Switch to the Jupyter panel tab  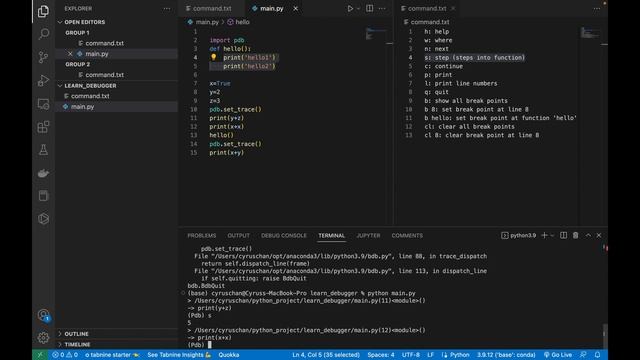(x=368, y=236)
